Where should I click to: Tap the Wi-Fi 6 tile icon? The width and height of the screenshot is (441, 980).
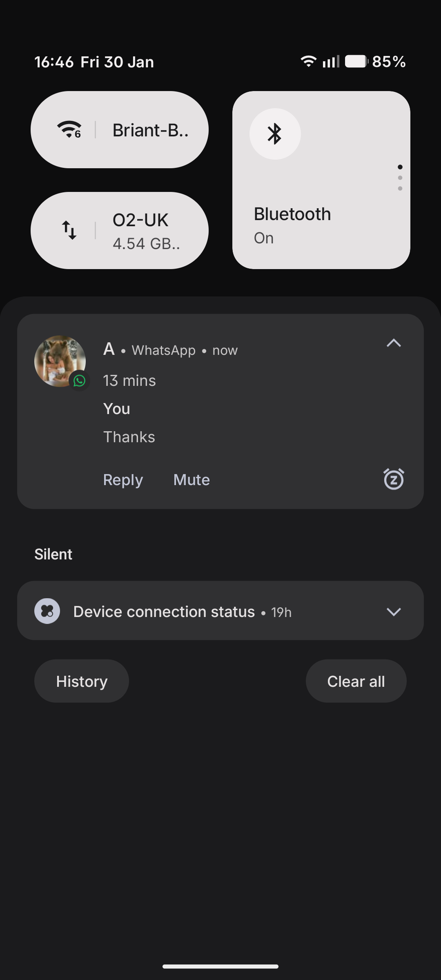pos(69,130)
